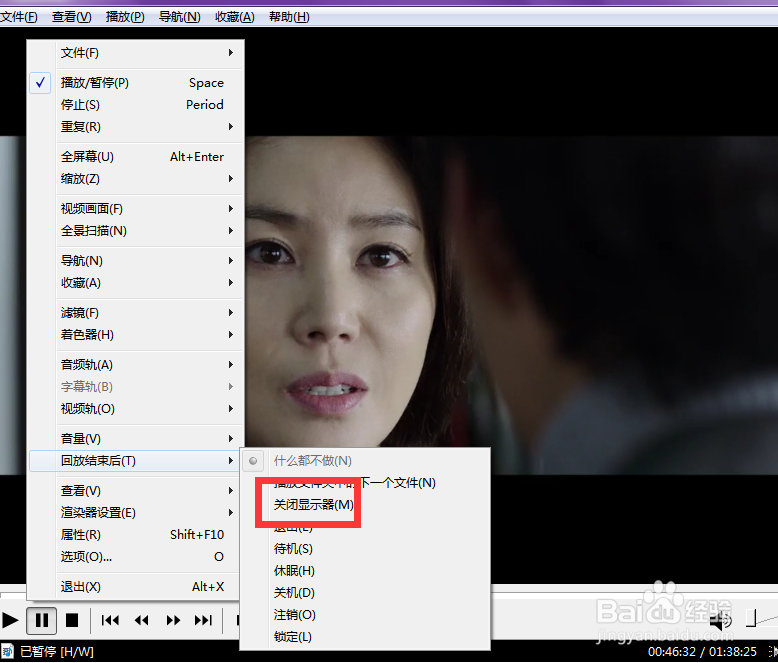Expand the 视频轨(O) submenu
Image resolution: width=778 pixels, height=663 pixels.
(x=136, y=409)
